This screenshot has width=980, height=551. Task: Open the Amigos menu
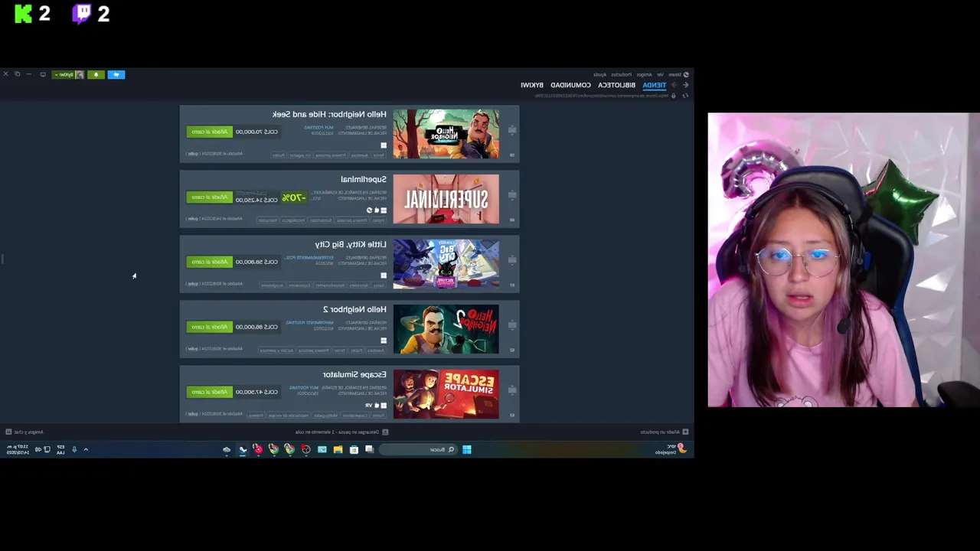tap(645, 74)
